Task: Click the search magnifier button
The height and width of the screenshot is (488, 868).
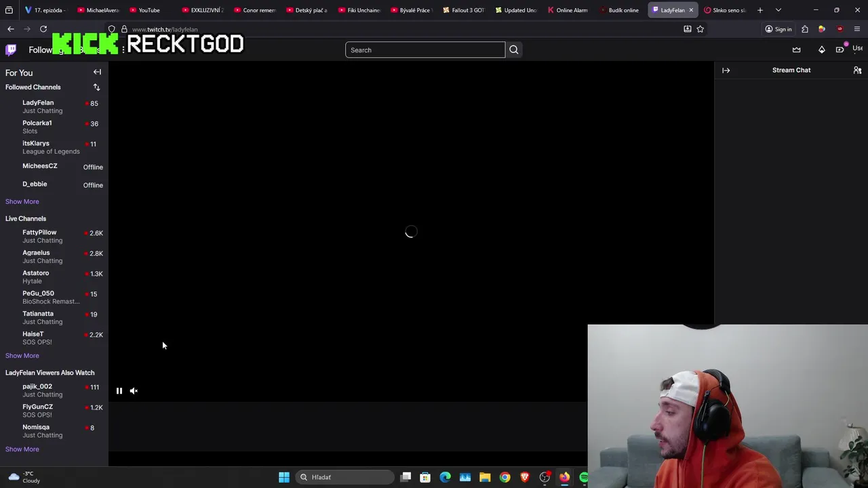Action: click(x=513, y=49)
